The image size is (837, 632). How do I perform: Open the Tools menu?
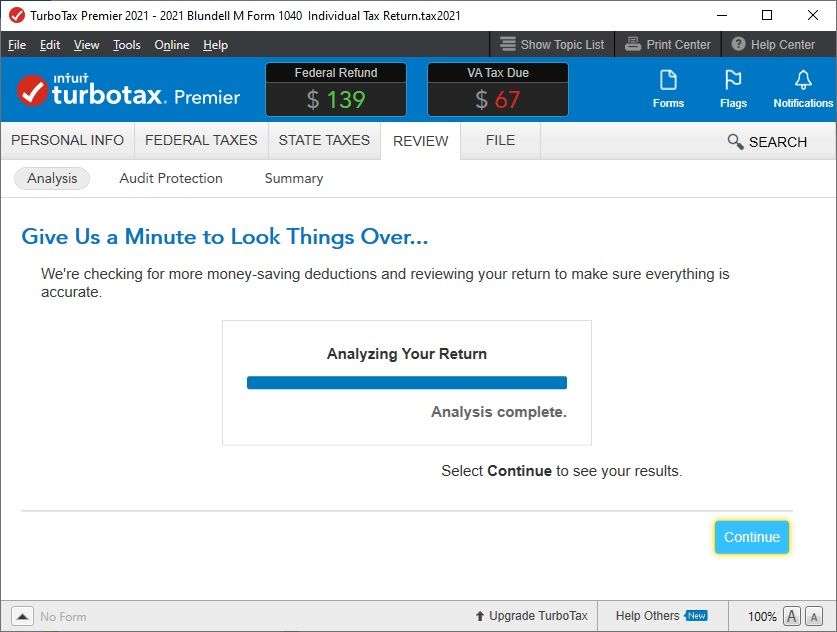click(127, 45)
